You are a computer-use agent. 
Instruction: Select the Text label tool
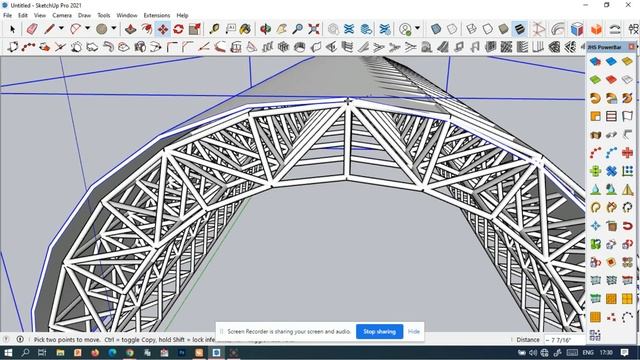point(231,29)
